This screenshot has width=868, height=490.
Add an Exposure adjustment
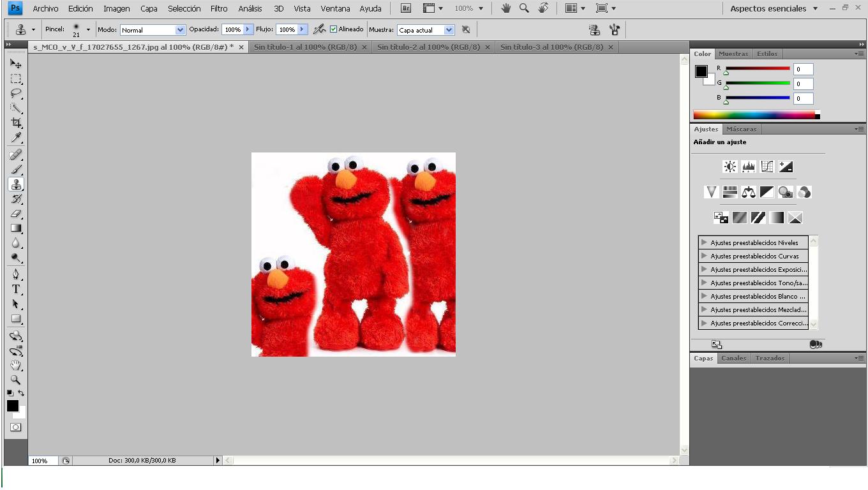[786, 167]
